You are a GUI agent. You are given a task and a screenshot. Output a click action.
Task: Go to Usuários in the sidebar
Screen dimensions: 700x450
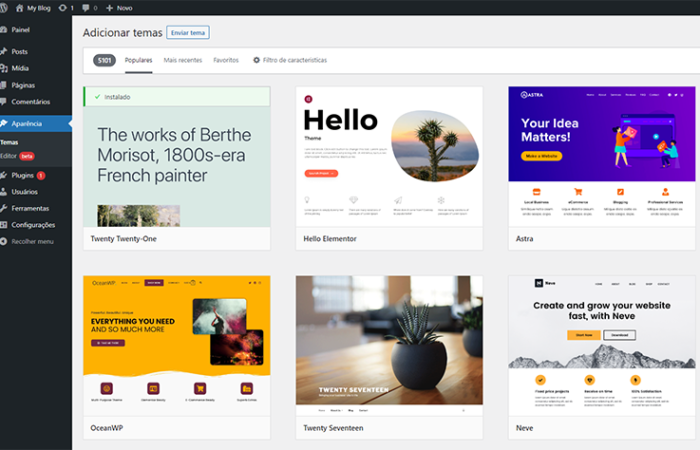36,192
